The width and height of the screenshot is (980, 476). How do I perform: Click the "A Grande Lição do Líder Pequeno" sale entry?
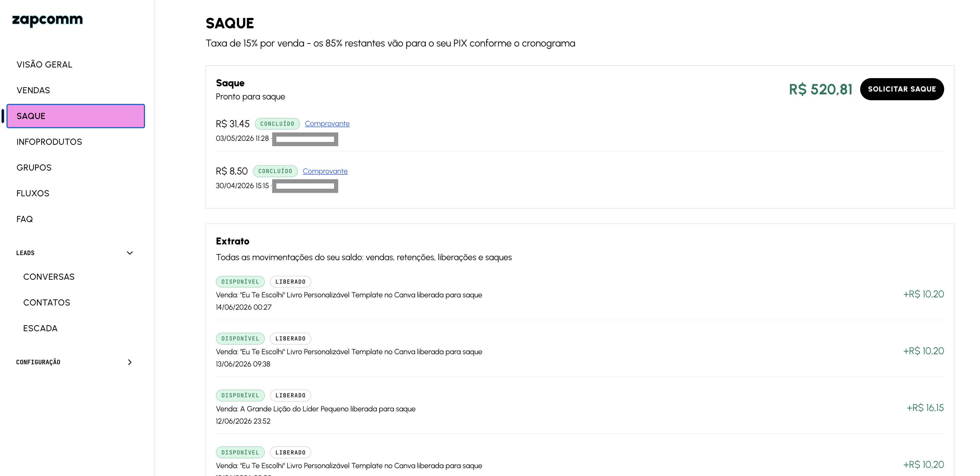pos(316,409)
